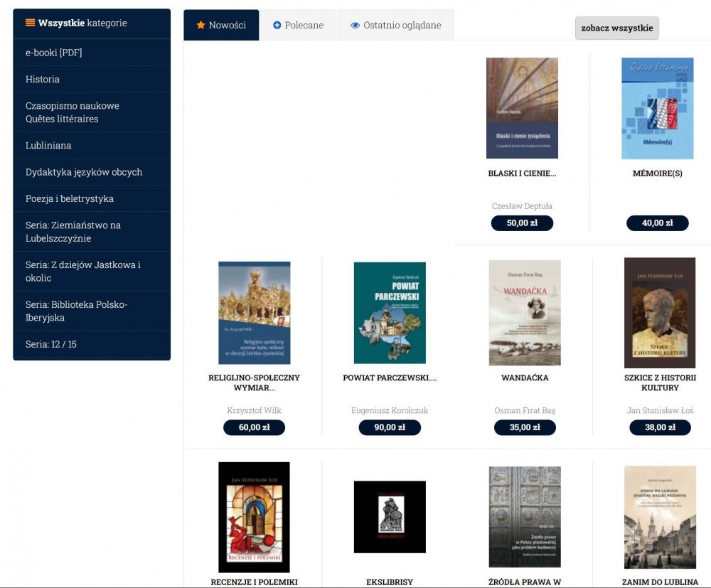Click the MÉMOIRE(S) title link
This screenshot has height=588, width=711.
657,173
